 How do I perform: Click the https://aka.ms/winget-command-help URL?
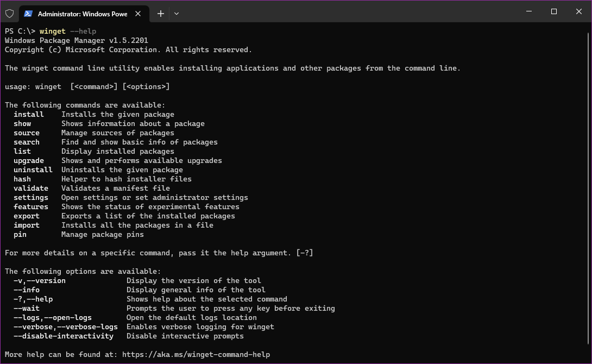point(196,355)
